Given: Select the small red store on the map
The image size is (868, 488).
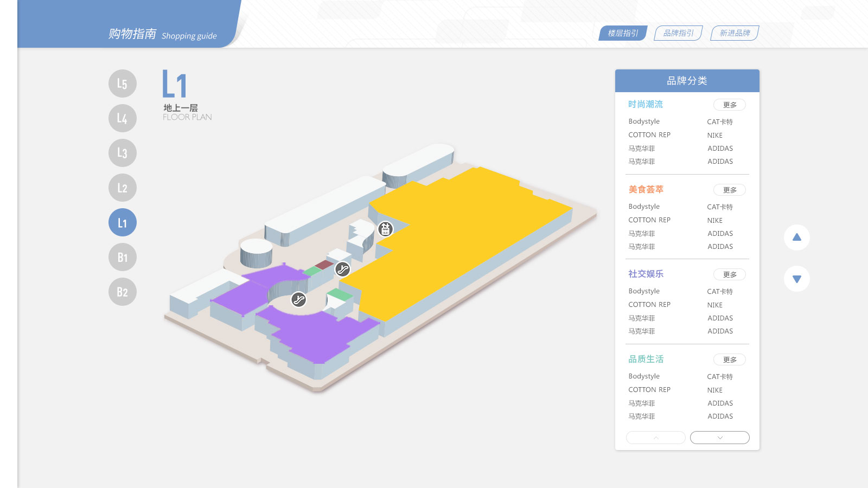Looking at the screenshot, I should coord(324,265).
